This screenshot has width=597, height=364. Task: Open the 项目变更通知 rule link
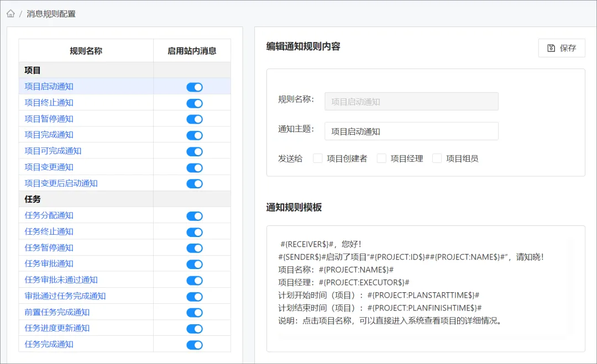pos(49,167)
